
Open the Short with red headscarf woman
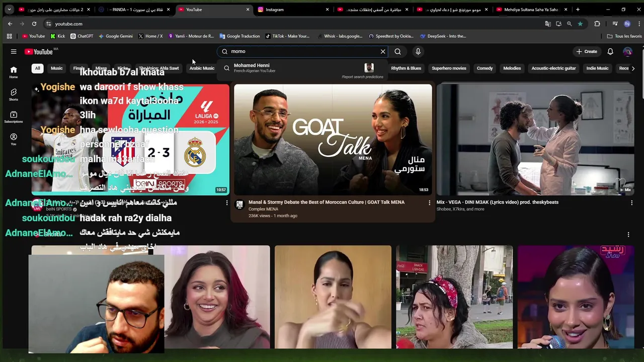[x=454, y=297]
